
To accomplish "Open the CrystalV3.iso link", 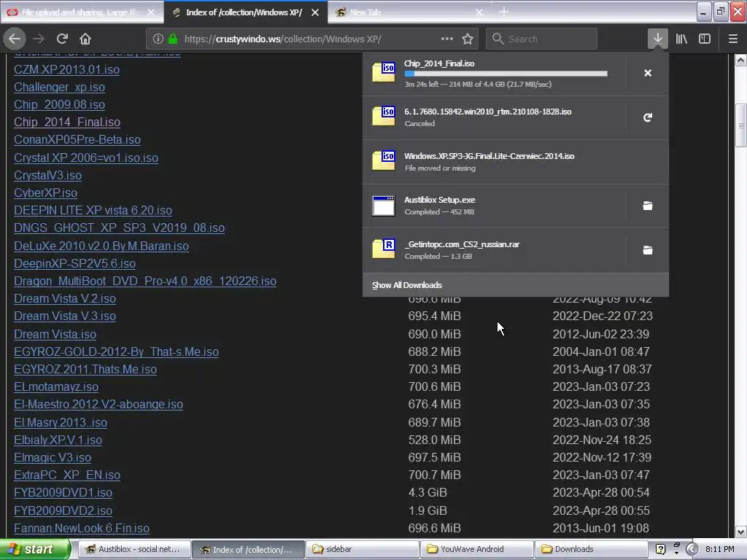I will click(47, 175).
